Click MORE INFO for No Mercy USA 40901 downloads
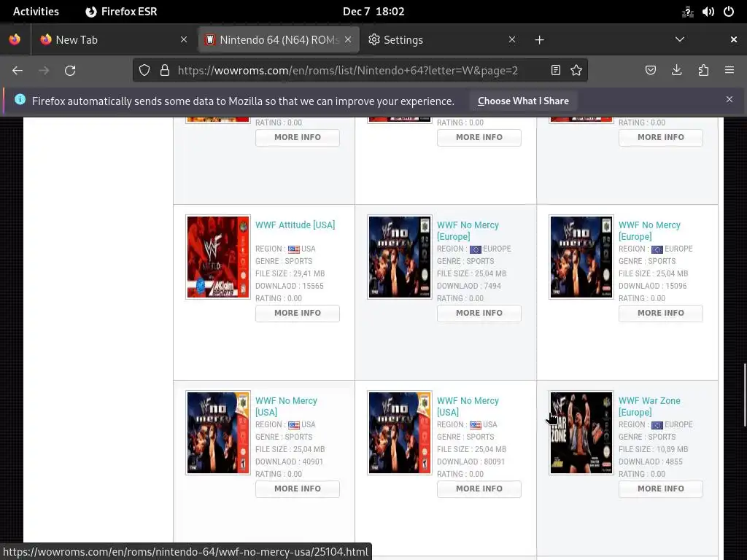This screenshot has height=560, width=747. [x=298, y=489]
